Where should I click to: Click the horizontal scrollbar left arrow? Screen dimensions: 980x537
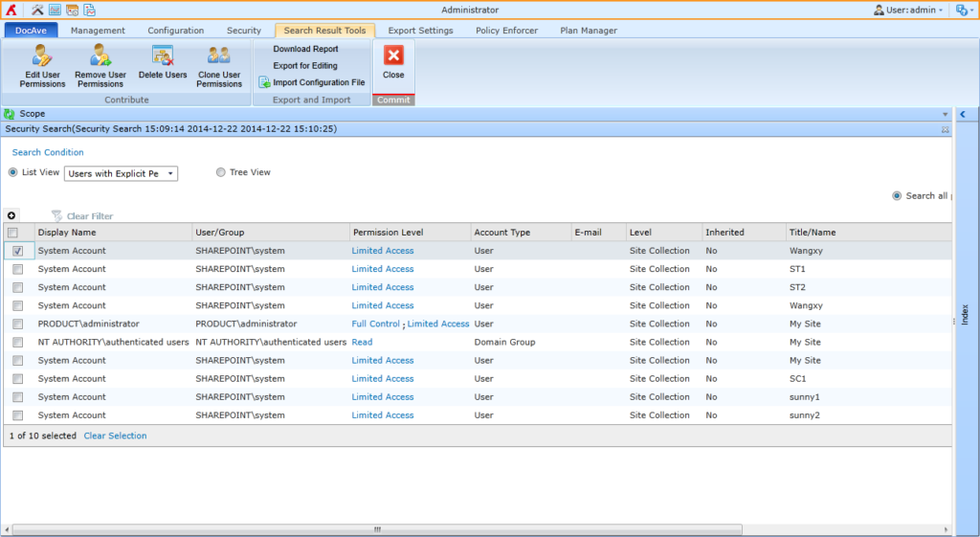click(x=7, y=529)
